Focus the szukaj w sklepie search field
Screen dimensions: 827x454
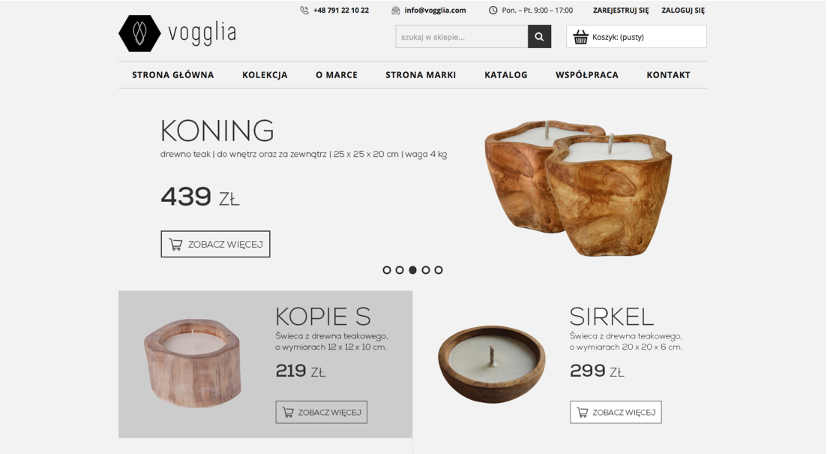point(461,36)
